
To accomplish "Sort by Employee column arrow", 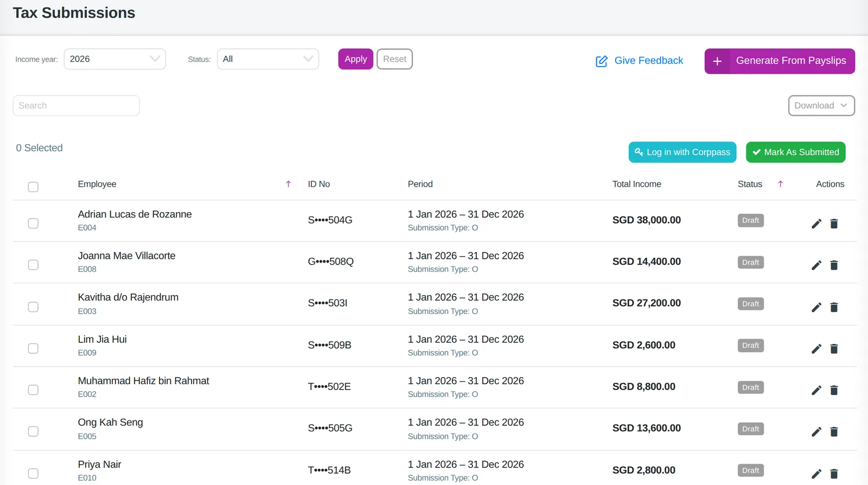I will (288, 184).
